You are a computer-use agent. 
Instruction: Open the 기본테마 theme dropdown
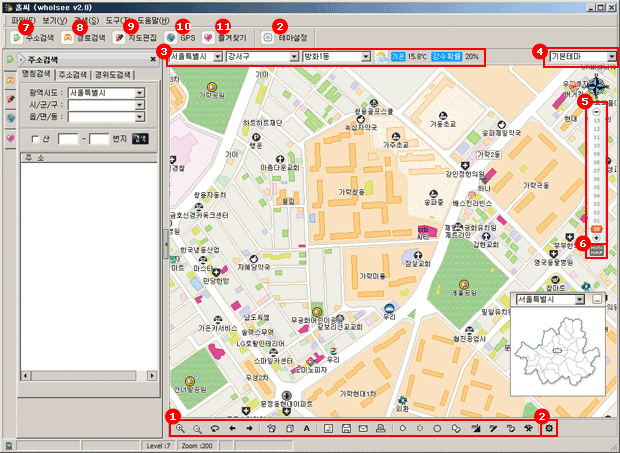coord(610,57)
